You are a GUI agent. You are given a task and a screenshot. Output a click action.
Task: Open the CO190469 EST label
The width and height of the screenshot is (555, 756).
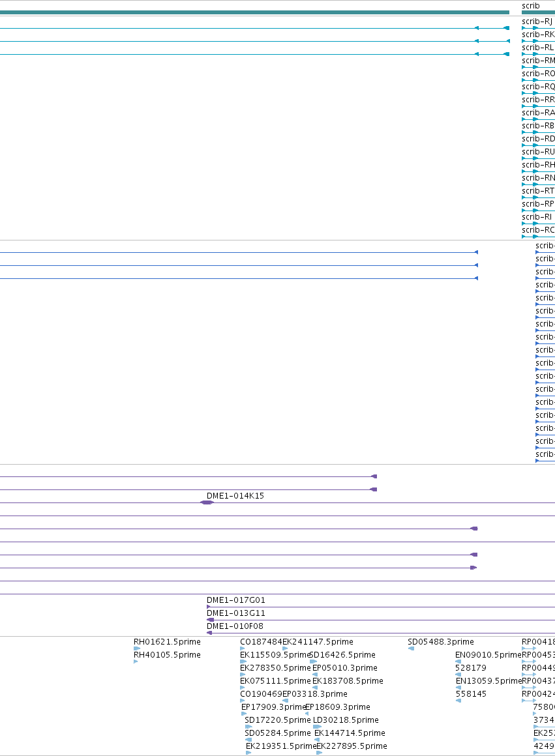point(261,694)
